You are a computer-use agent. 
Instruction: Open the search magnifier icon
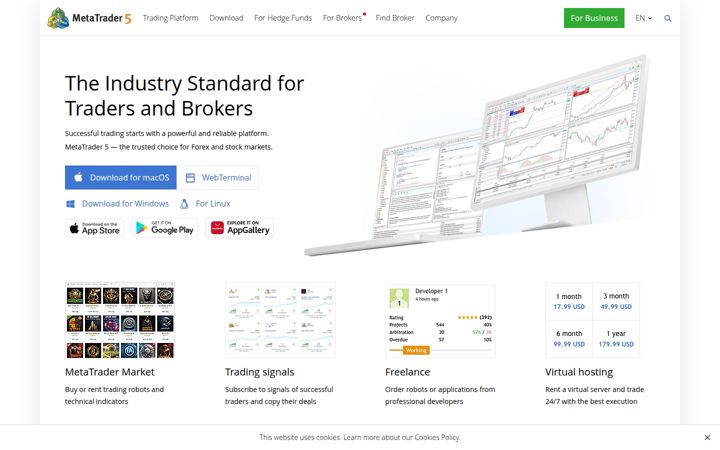click(x=668, y=18)
